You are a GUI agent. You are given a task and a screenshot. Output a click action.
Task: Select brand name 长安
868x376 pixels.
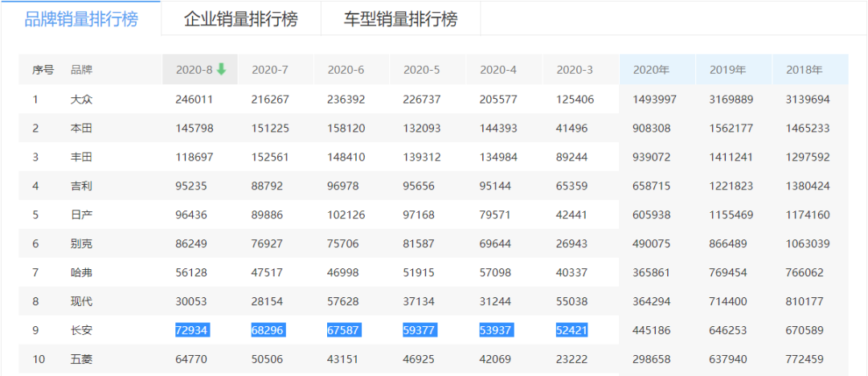point(81,330)
